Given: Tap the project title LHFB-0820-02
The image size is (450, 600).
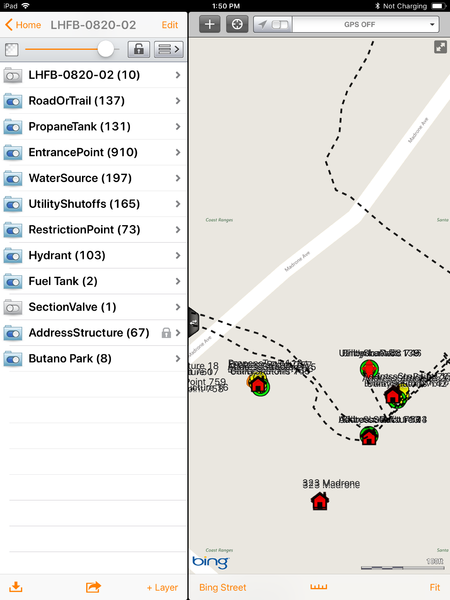Looking at the screenshot, I should tap(93, 25).
